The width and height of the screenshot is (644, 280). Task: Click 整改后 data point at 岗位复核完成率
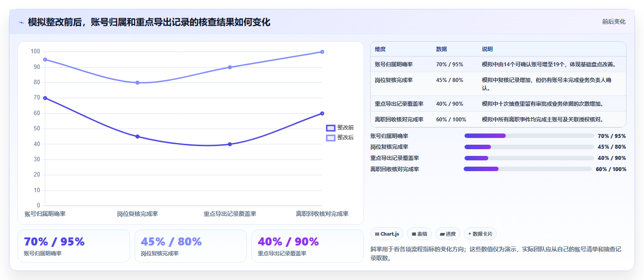[x=137, y=82]
